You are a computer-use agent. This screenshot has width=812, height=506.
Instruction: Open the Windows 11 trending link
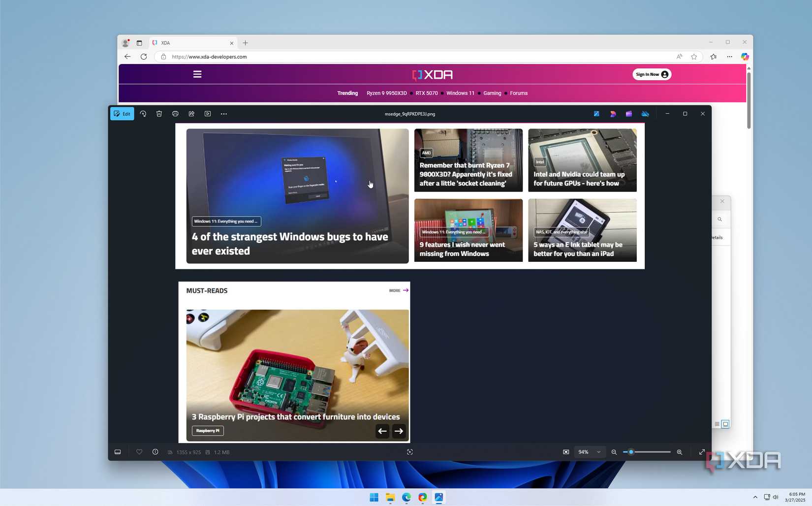461,93
